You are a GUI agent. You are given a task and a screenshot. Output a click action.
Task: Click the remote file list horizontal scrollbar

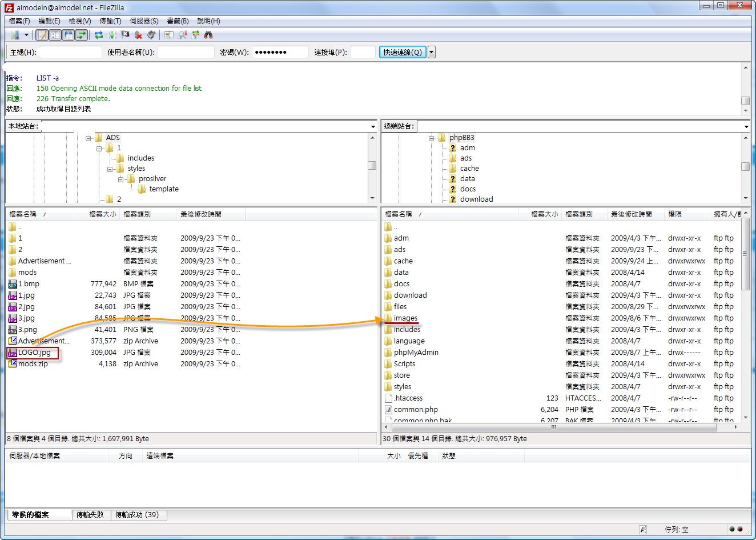[553, 427]
